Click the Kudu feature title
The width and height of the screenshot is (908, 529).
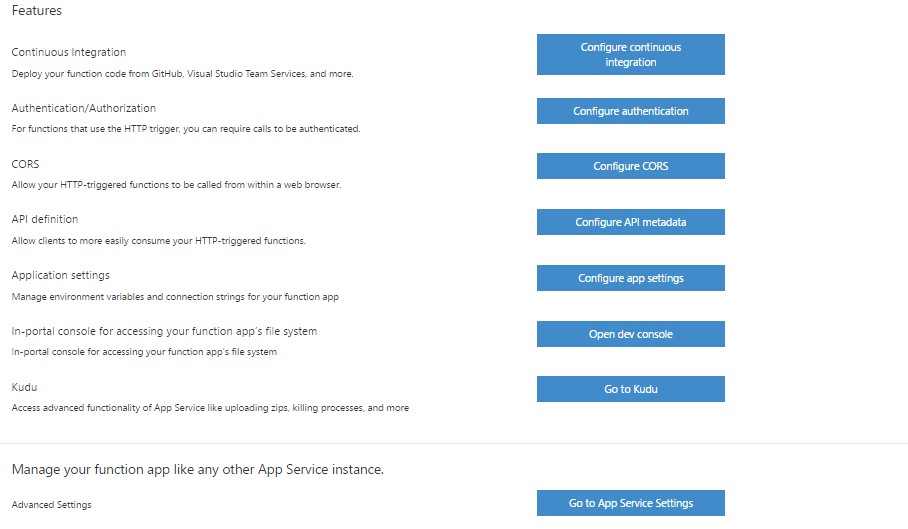pos(24,387)
